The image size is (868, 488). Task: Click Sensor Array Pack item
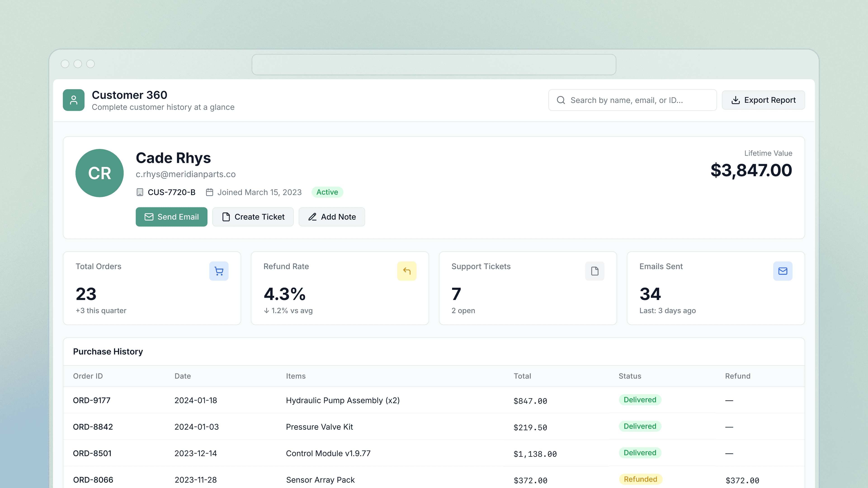click(x=321, y=480)
